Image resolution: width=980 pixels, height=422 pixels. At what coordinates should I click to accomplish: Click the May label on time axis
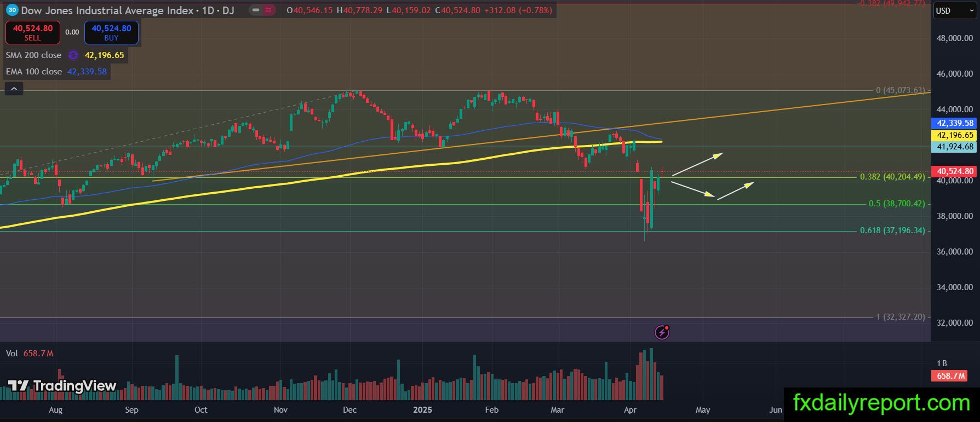(x=703, y=410)
